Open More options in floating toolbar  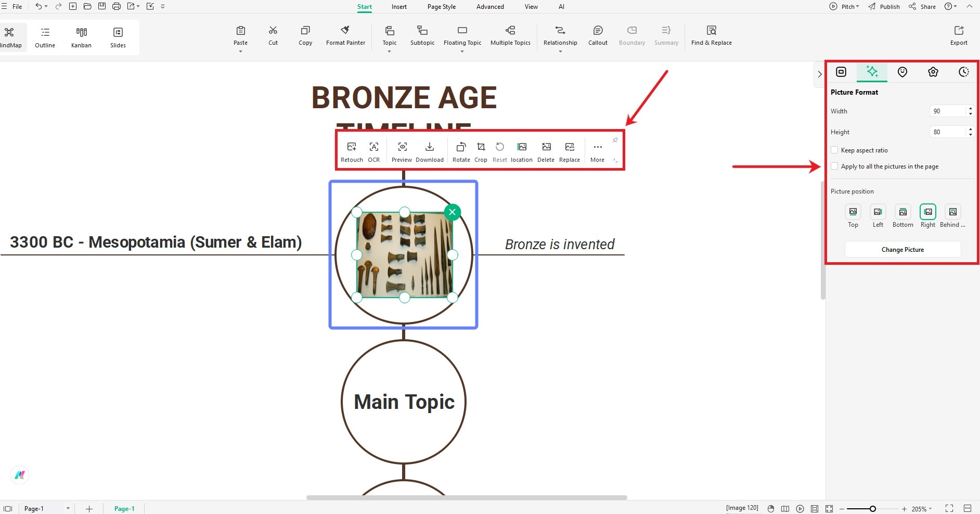598,152
